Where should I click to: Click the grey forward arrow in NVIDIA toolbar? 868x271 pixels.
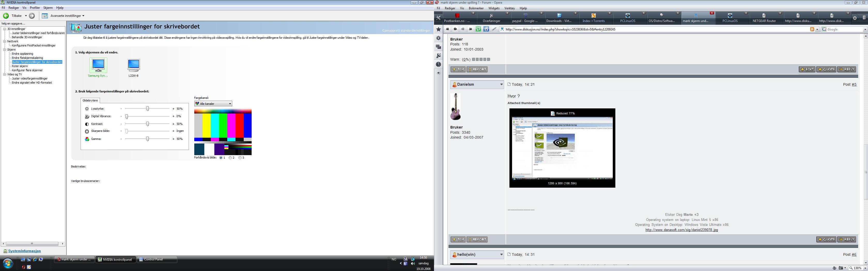point(32,16)
